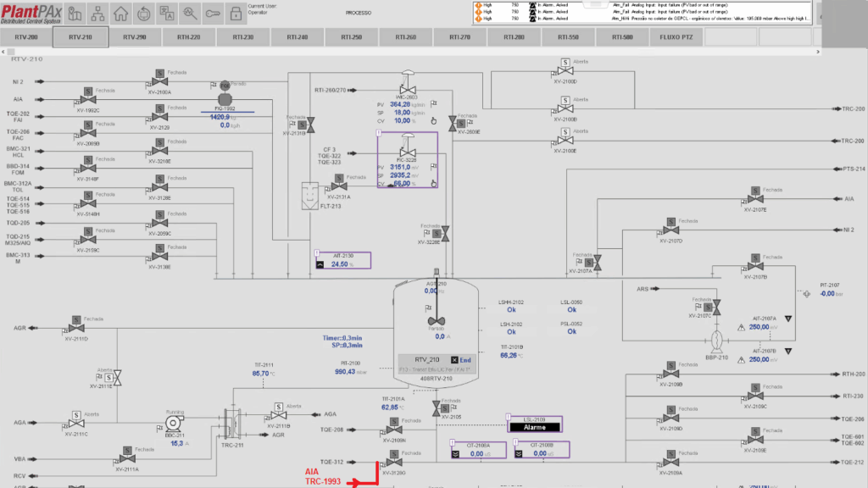This screenshot has width=868, height=488.
Task: Click the padlock icon in the toolbar
Action: point(236,14)
